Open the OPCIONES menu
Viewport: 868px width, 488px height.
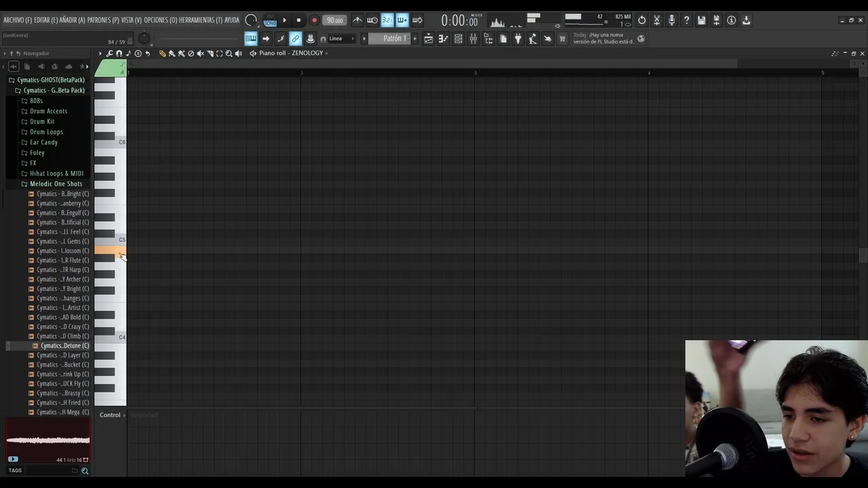click(160, 20)
